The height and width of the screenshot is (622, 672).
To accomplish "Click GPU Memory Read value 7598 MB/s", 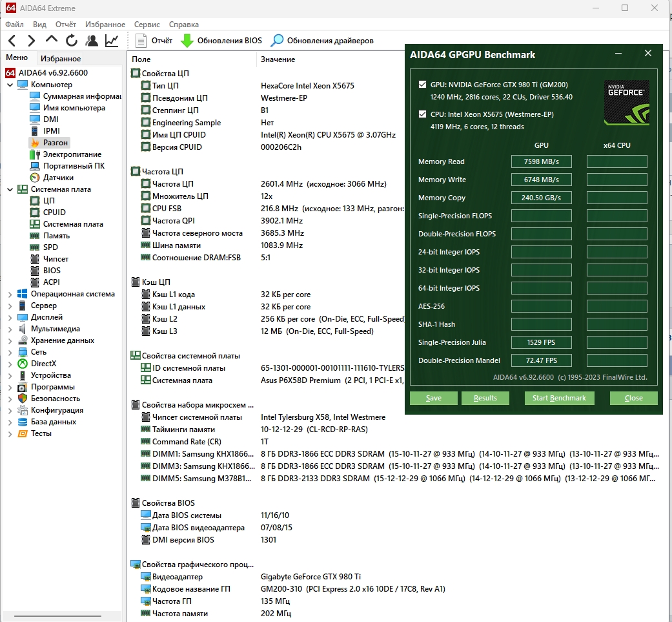I will (542, 161).
